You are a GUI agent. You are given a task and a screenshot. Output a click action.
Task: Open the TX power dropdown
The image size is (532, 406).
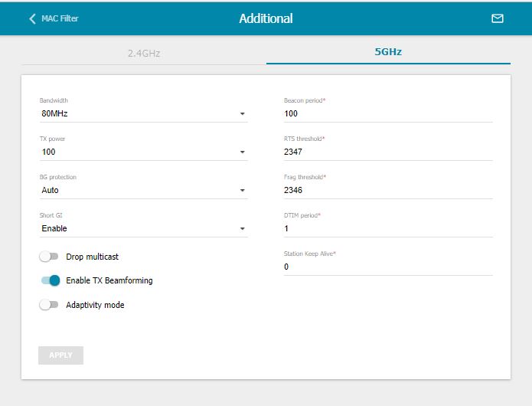click(x=143, y=152)
